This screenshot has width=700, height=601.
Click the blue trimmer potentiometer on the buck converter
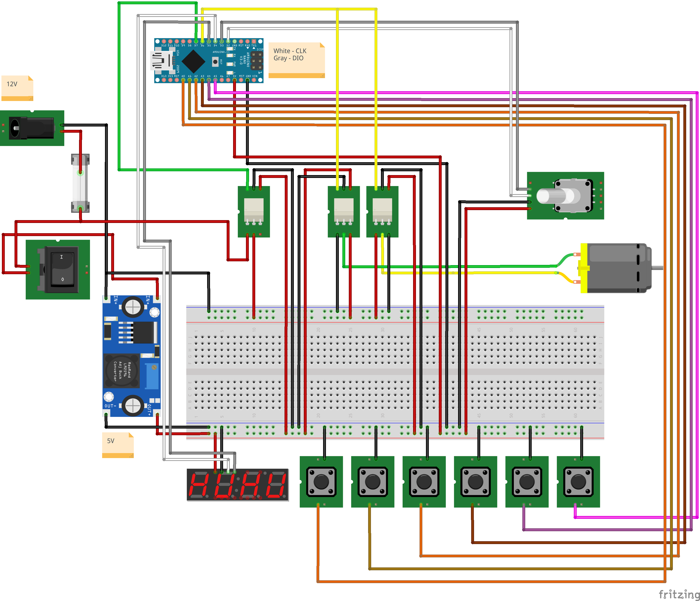click(152, 377)
